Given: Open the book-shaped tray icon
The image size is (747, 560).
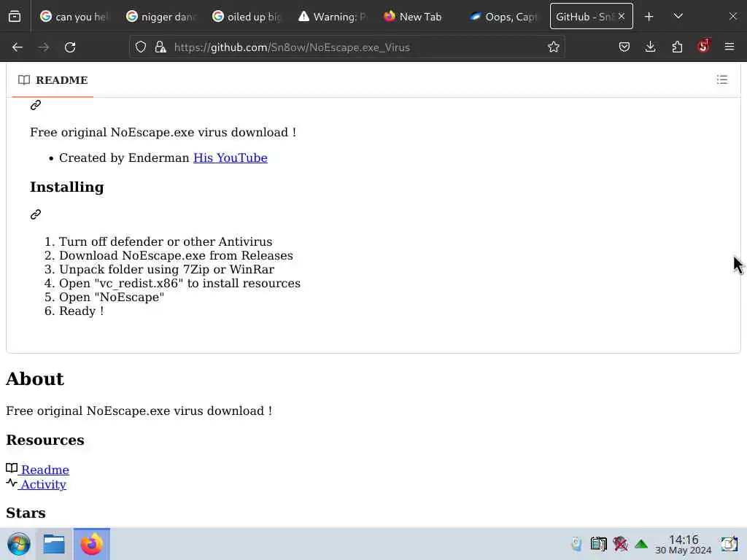Looking at the screenshot, I should coord(598,544).
